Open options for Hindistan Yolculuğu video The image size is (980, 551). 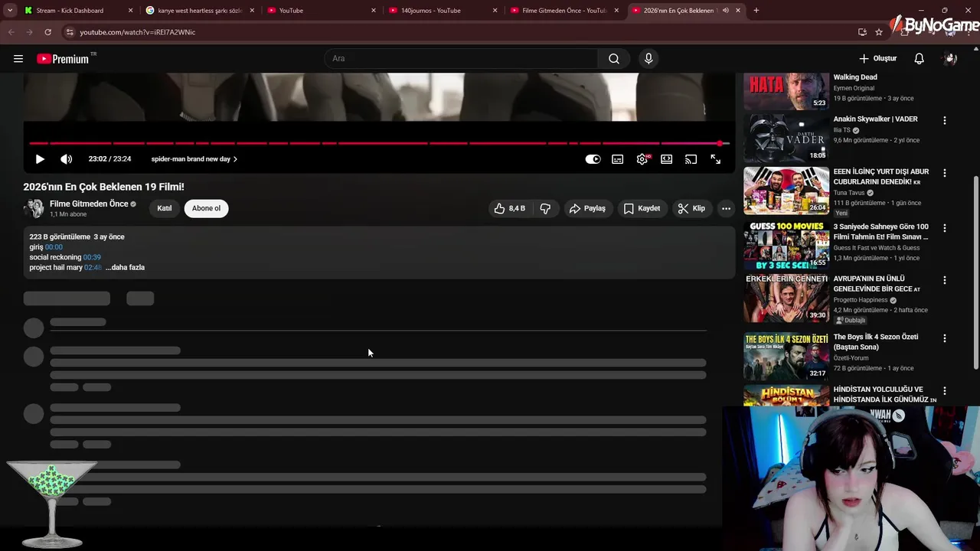944,391
